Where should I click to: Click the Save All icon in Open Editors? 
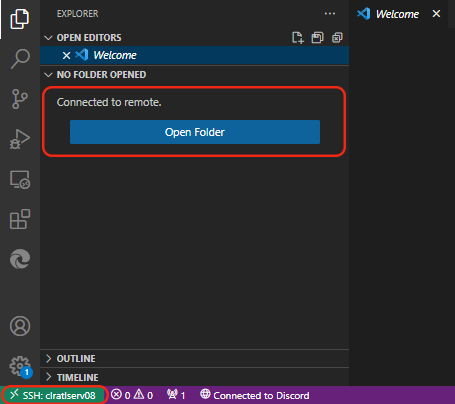(x=317, y=38)
